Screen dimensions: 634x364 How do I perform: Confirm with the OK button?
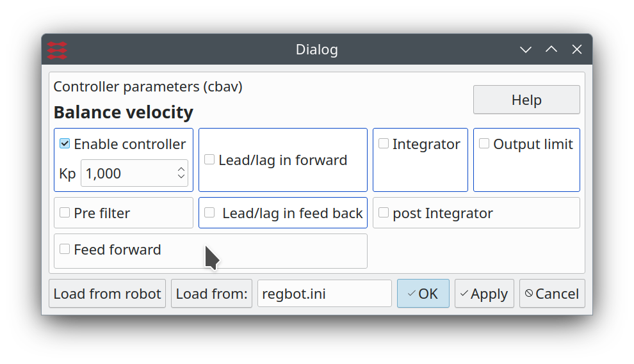tap(423, 294)
